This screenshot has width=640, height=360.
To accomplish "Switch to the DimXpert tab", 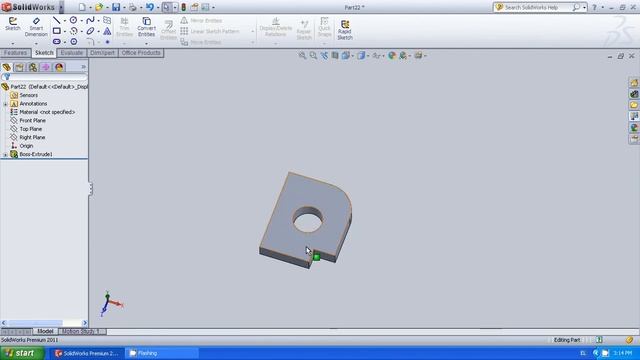I will [x=102, y=53].
